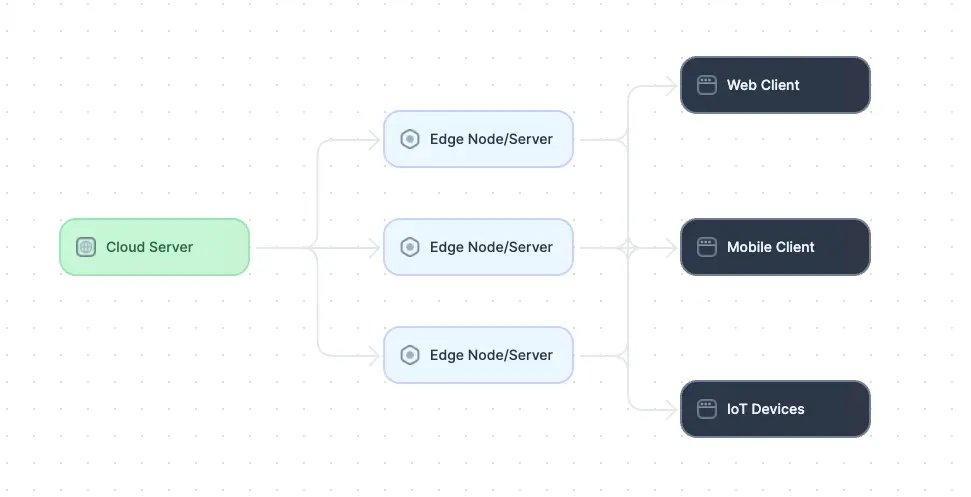This screenshot has width=971, height=497.
Task: Select the Mobile Client label text
Action: (770, 247)
